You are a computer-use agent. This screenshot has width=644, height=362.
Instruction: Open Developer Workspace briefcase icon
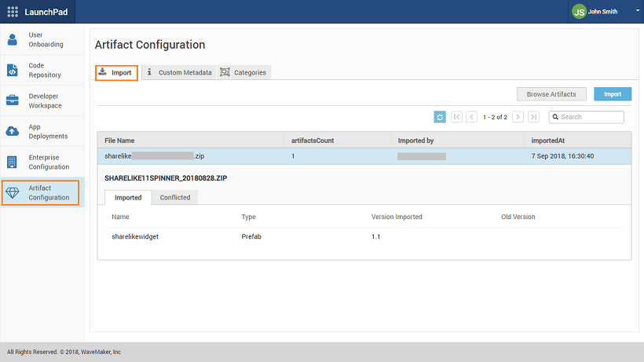point(13,101)
